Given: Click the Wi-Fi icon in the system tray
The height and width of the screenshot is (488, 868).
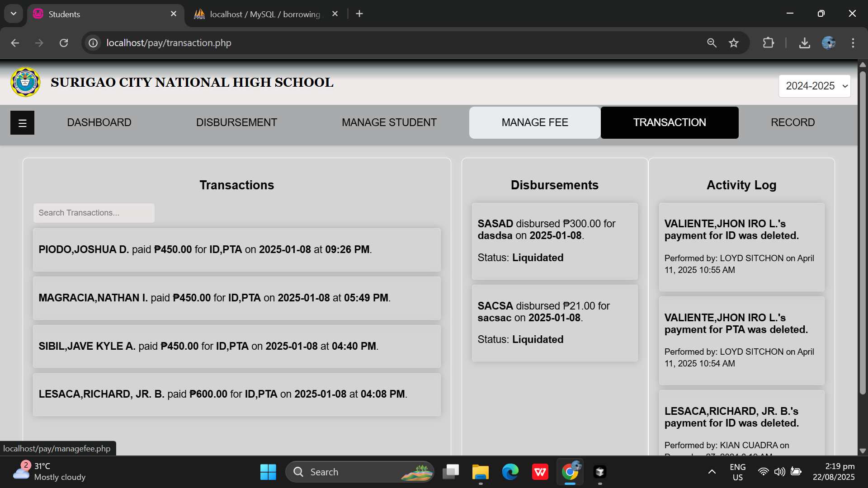Looking at the screenshot, I should pyautogui.click(x=763, y=472).
